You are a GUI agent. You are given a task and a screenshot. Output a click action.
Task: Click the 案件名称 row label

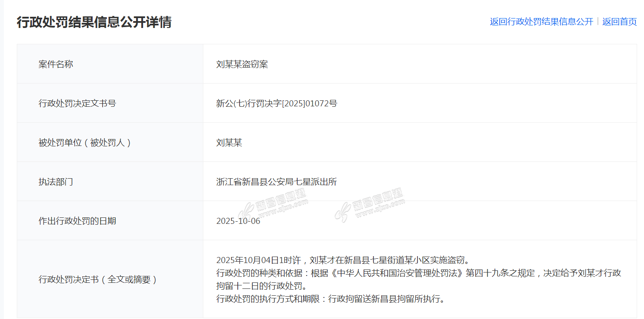coord(56,64)
